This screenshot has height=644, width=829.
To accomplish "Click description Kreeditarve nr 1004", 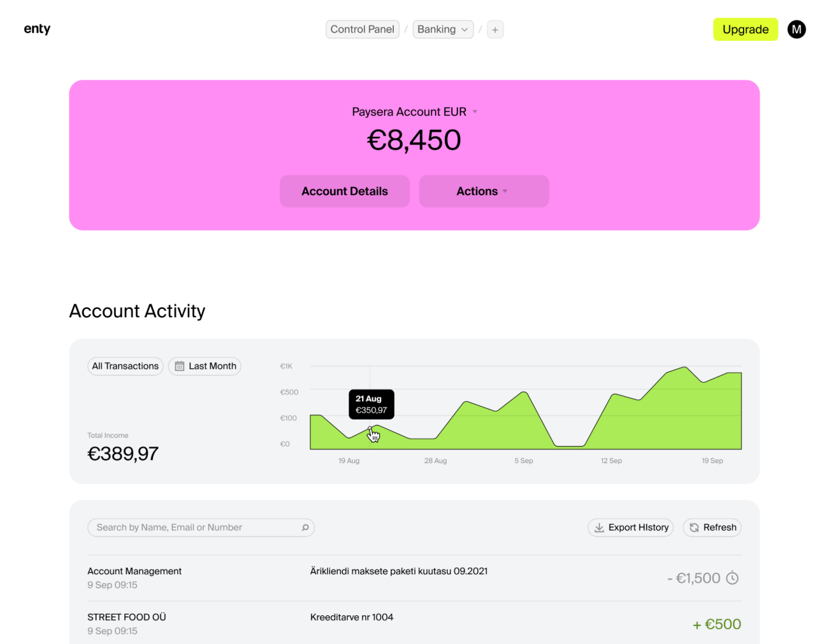I will click(x=352, y=617).
